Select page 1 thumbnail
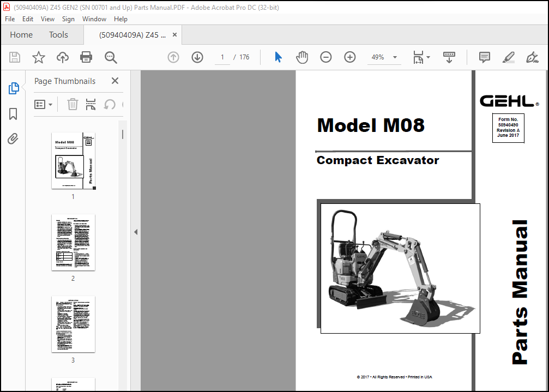The height and width of the screenshot is (392, 549). click(74, 161)
